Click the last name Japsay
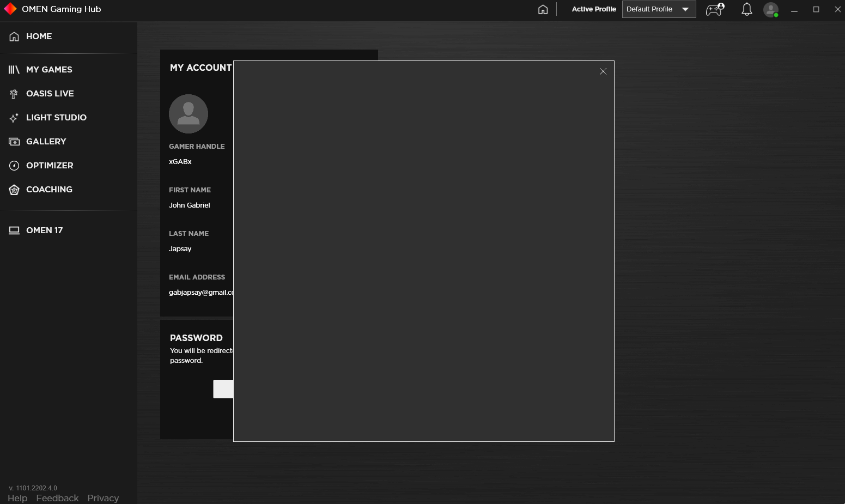Image resolution: width=845 pixels, height=504 pixels. (x=180, y=249)
